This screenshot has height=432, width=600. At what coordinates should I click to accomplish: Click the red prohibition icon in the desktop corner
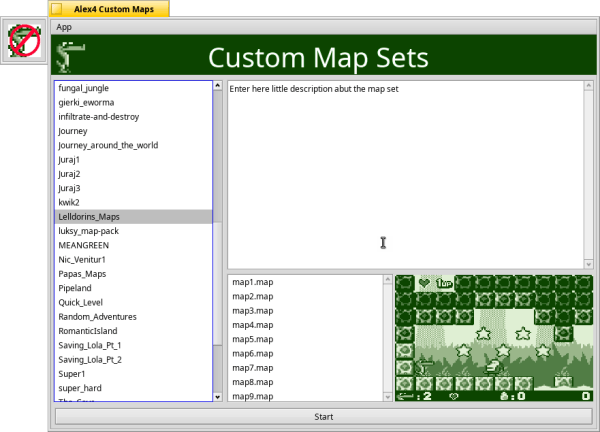click(23, 40)
